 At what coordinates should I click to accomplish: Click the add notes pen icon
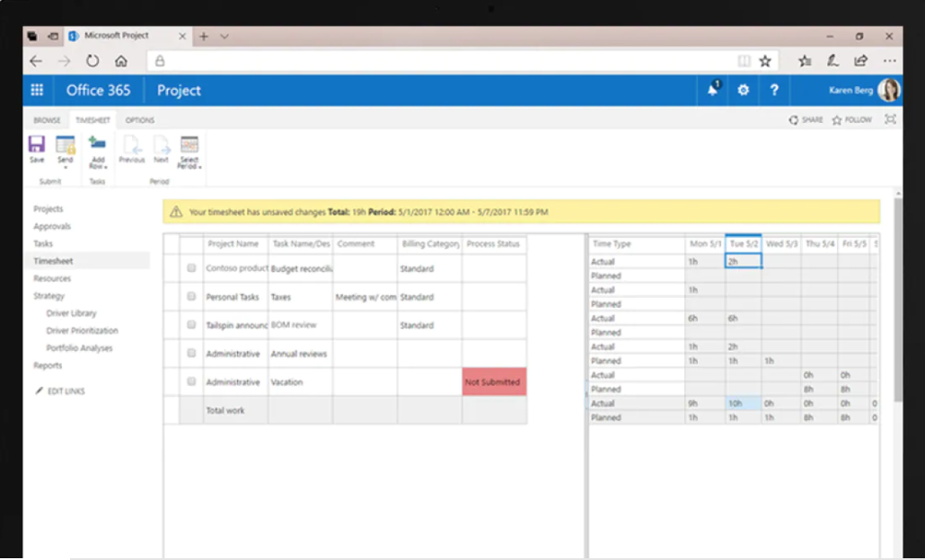click(833, 61)
